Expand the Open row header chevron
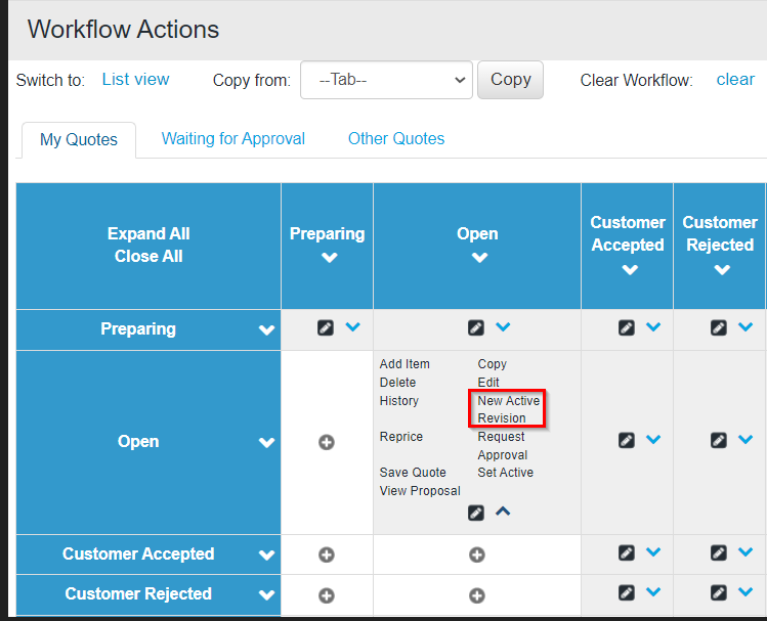772x625 pixels. tap(267, 443)
